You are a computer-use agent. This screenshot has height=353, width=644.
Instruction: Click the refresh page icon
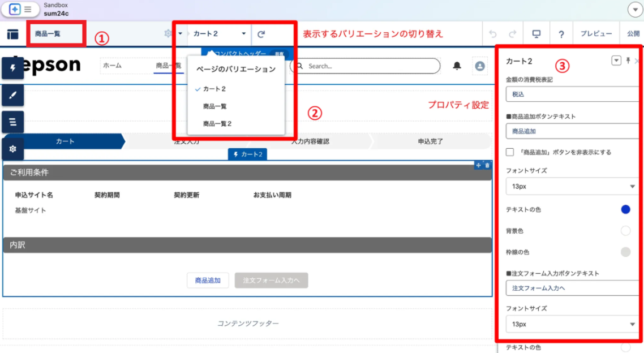(x=261, y=34)
